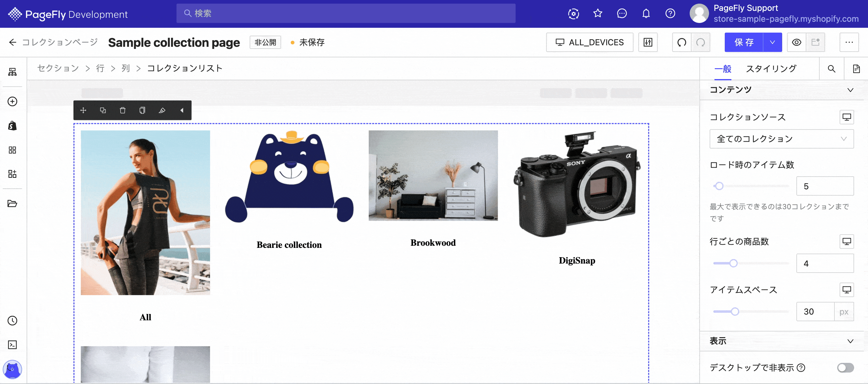Viewport: 868px width, 384px height.
Task: Collapse the element toolbar with the arrow
Action: 182,110
